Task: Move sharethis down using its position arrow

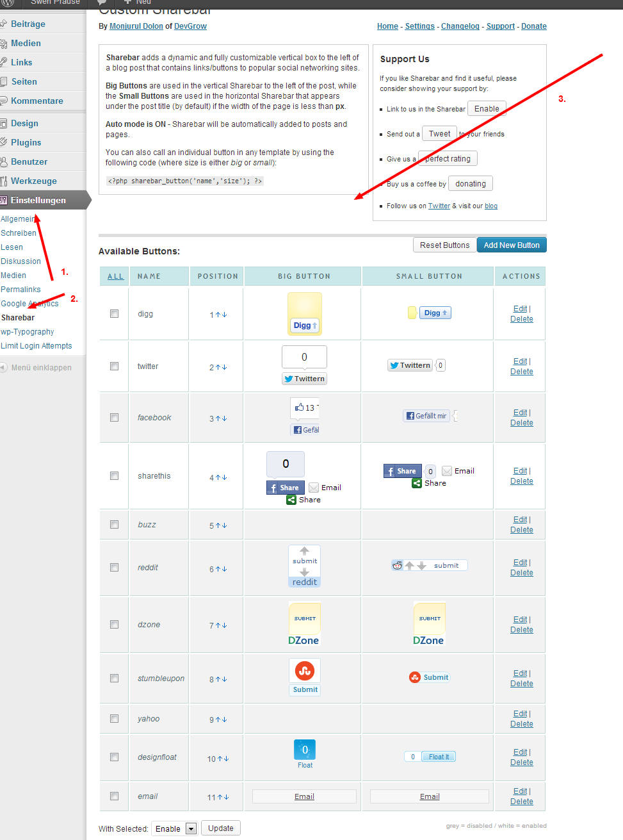Action: click(225, 477)
